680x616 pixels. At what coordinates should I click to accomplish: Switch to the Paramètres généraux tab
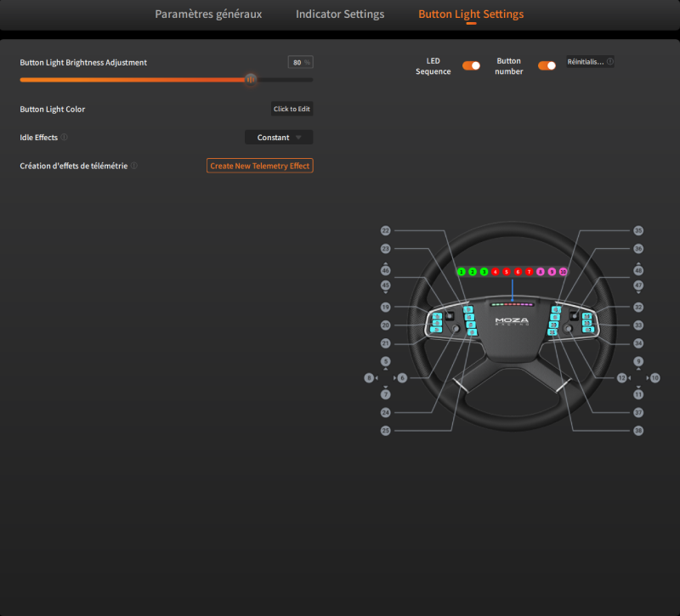(208, 14)
